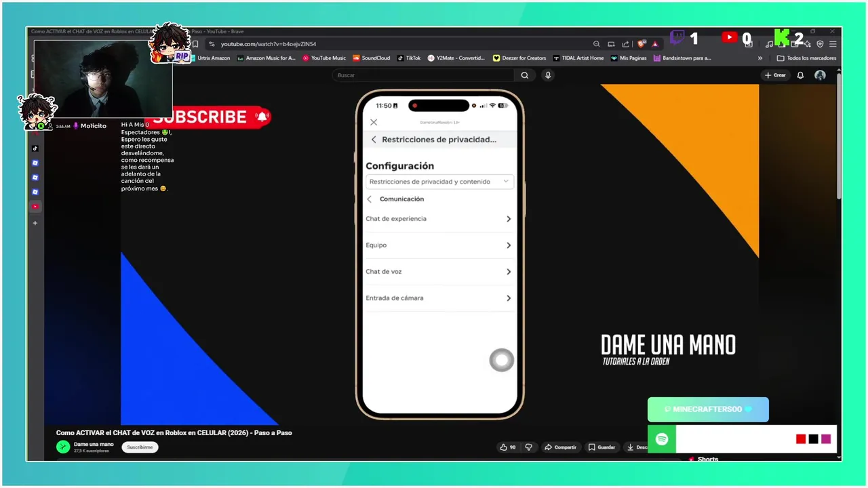Expand Chat de experiencia chevron
The image size is (868, 488).
pyautogui.click(x=509, y=219)
